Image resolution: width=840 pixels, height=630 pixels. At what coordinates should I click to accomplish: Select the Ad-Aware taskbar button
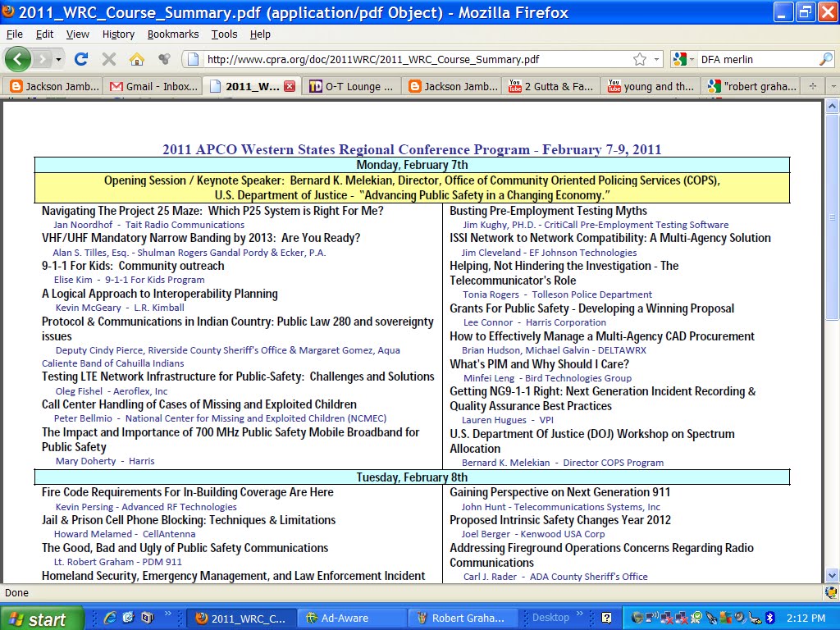(352, 619)
